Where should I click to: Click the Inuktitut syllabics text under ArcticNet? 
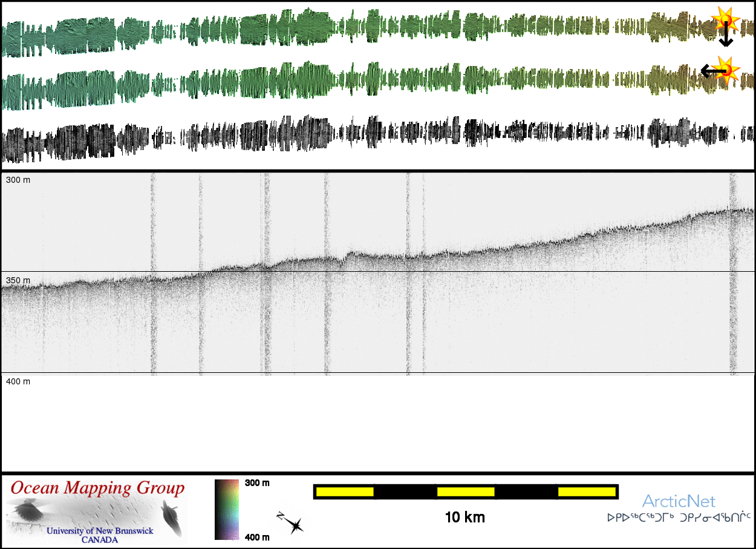click(679, 518)
